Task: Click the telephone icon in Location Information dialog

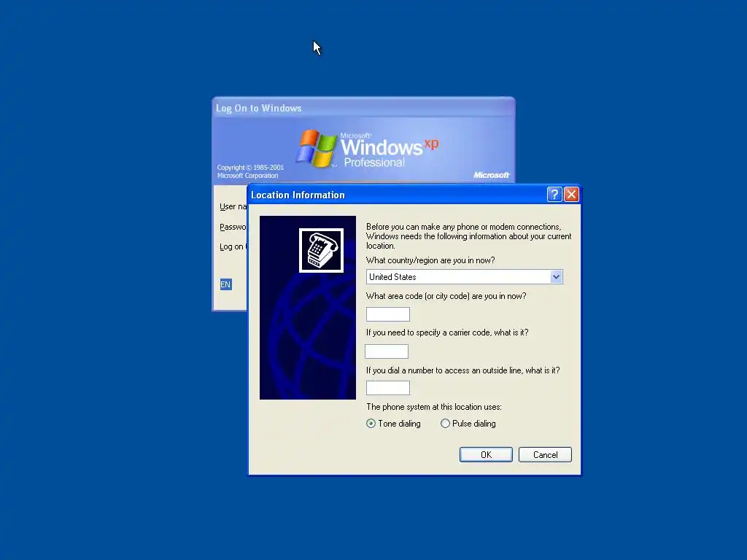Action: click(321, 251)
